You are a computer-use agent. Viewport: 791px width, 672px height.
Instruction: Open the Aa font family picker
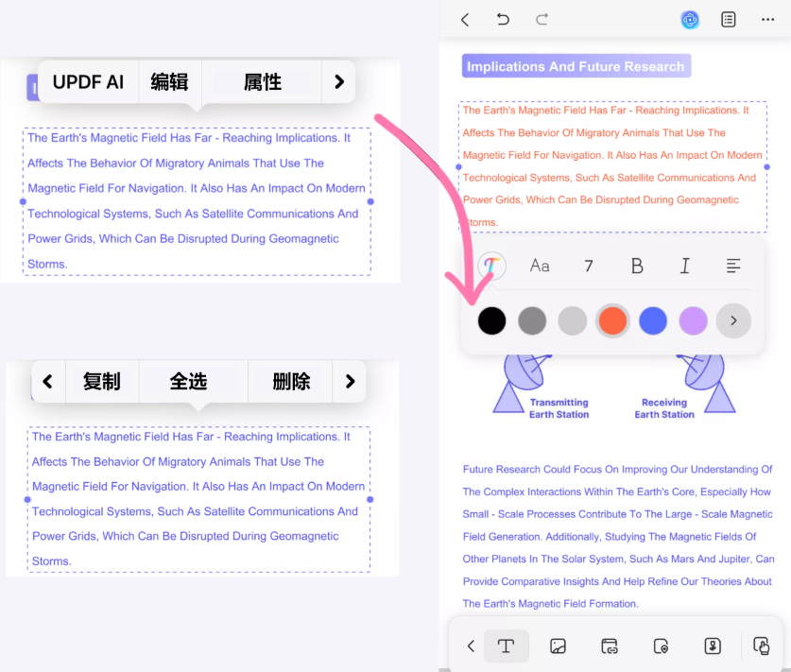tap(540, 267)
